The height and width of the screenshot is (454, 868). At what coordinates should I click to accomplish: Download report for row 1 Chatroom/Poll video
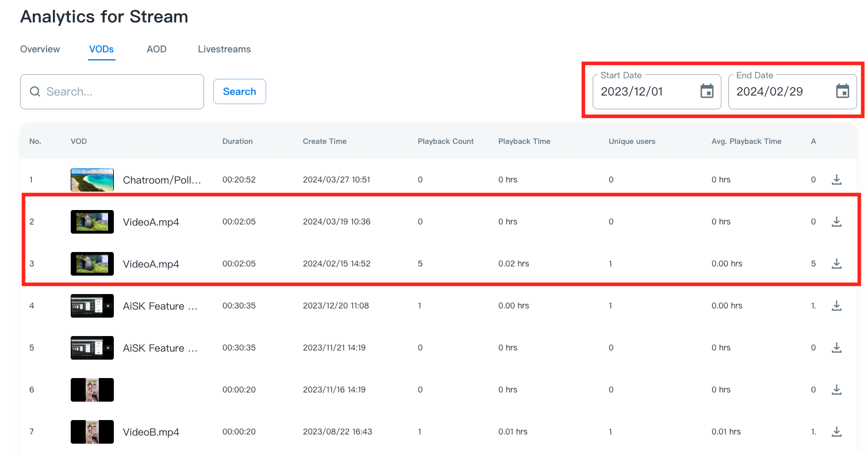pyautogui.click(x=836, y=180)
